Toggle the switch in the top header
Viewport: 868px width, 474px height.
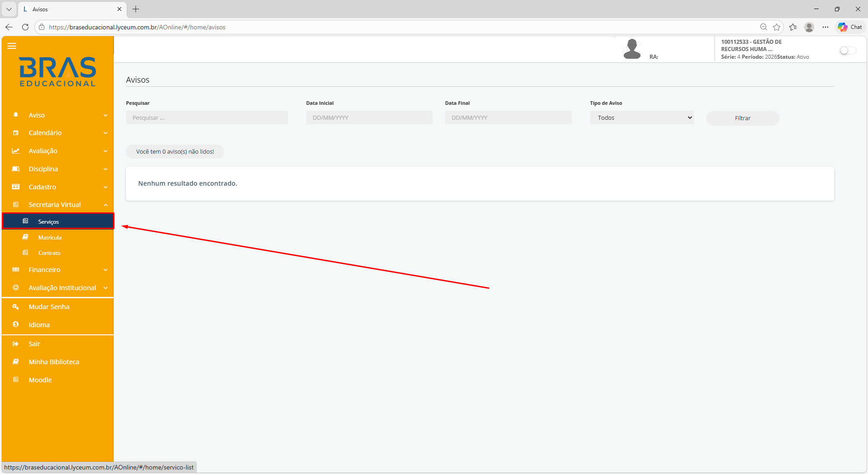847,51
